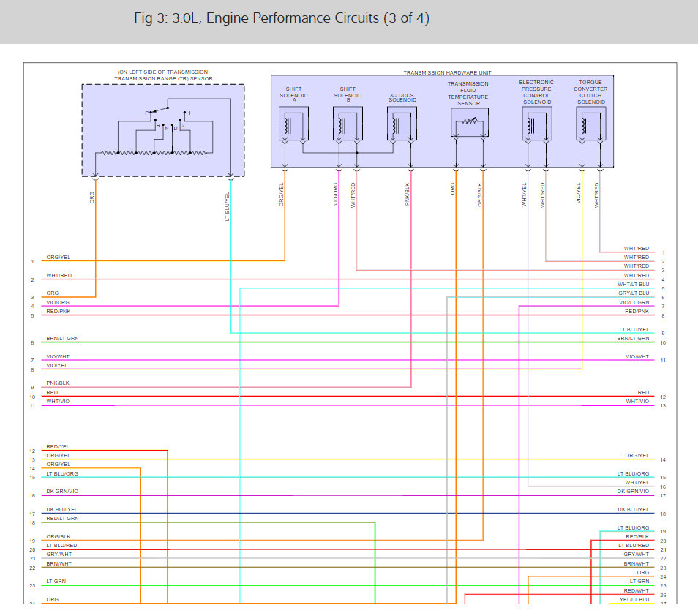Screen dimensions: 698x616
Task: Select right-side 'WHT/LT BLU' wire label at pin 5
Action: pyautogui.click(x=633, y=284)
